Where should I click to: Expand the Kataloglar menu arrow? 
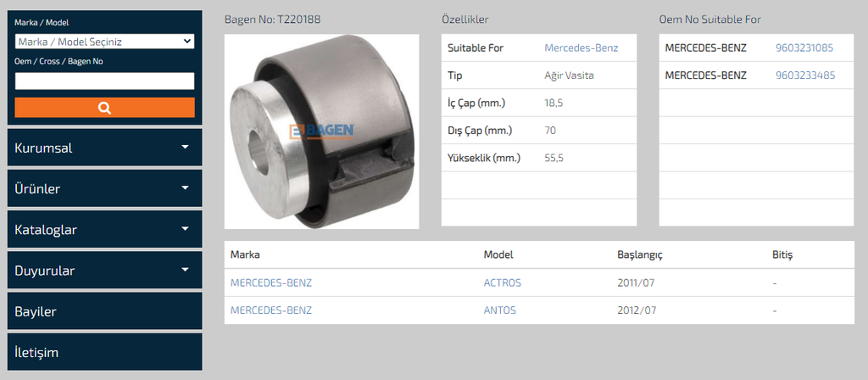186,228
